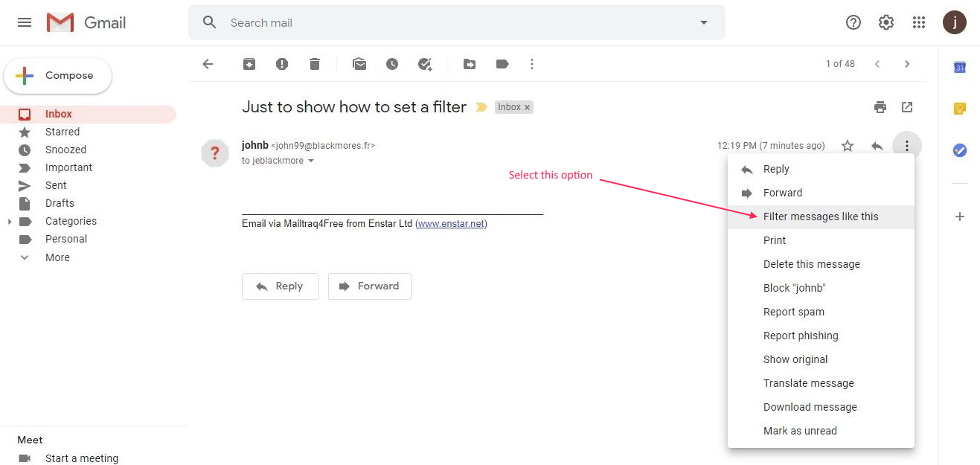Expand the Categories label in sidebar
The height and width of the screenshot is (465, 980).
tap(10, 221)
